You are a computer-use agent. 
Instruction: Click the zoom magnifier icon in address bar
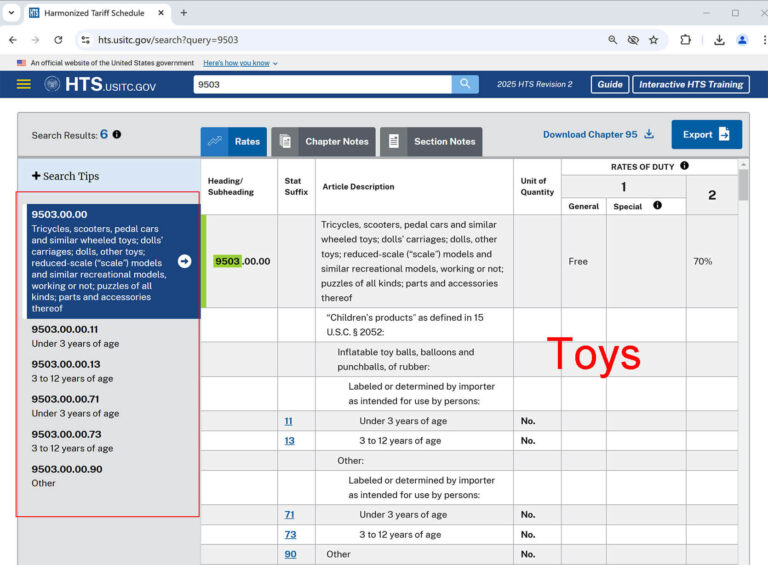point(612,40)
